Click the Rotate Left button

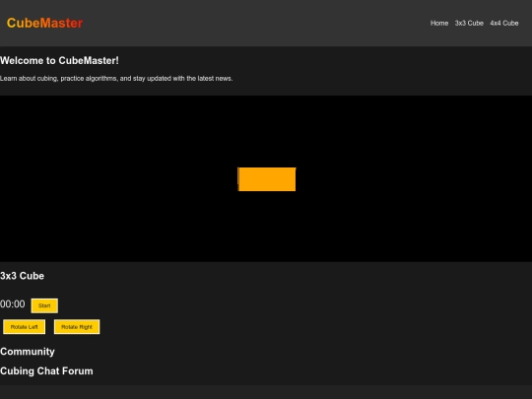point(24,327)
